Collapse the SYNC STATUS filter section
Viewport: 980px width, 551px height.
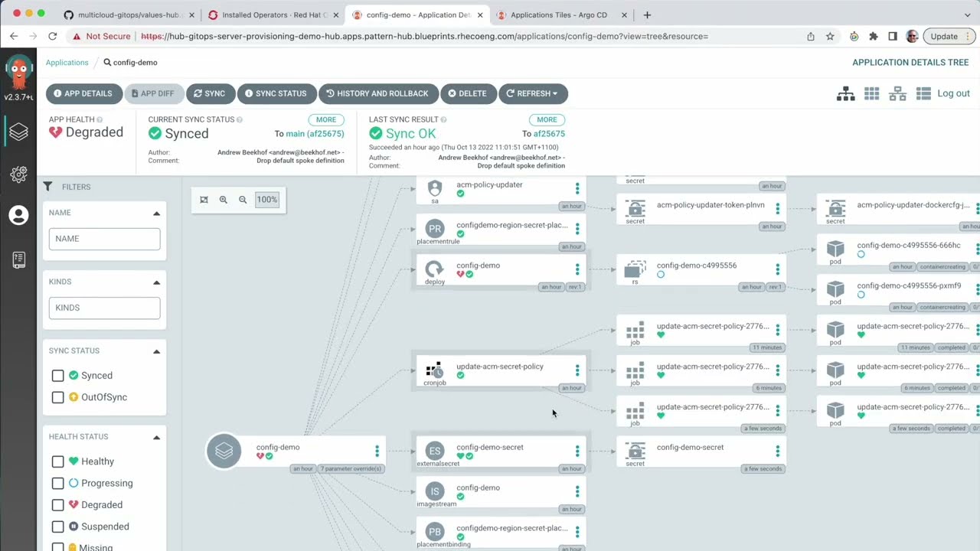pos(156,351)
